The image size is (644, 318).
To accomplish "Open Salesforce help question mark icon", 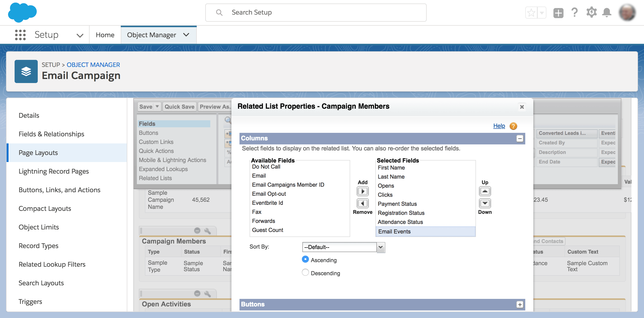I will pos(575,12).
